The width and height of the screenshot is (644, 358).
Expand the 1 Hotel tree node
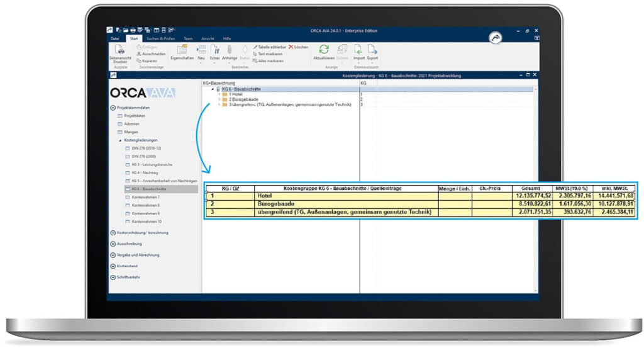click(219, 94)
